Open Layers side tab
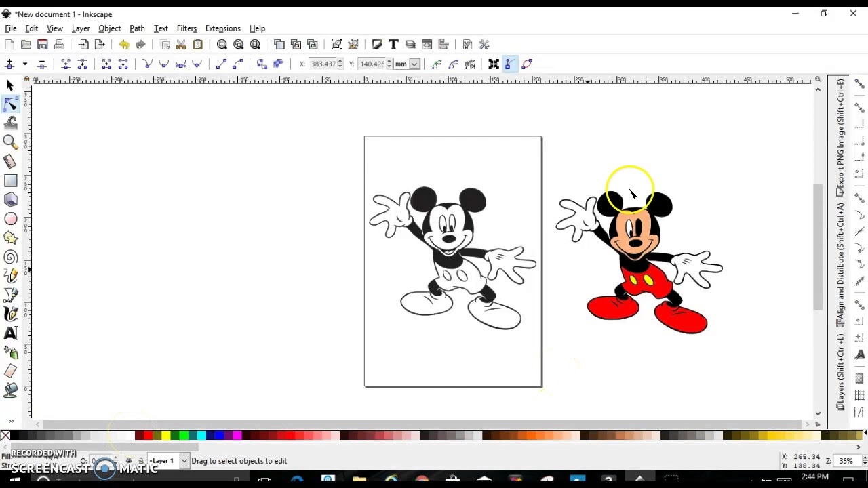Screen dimensions: 868x488 [840, 371]
